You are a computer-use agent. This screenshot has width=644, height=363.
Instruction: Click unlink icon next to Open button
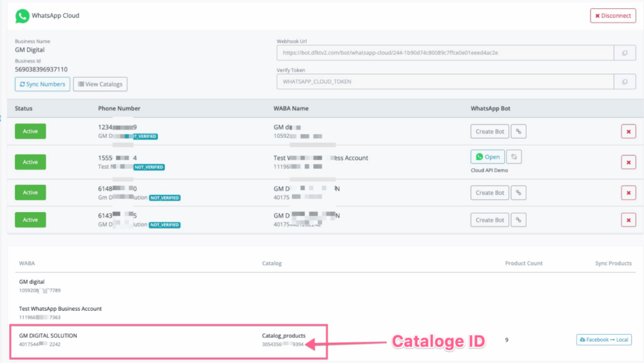tap(514, 157)
